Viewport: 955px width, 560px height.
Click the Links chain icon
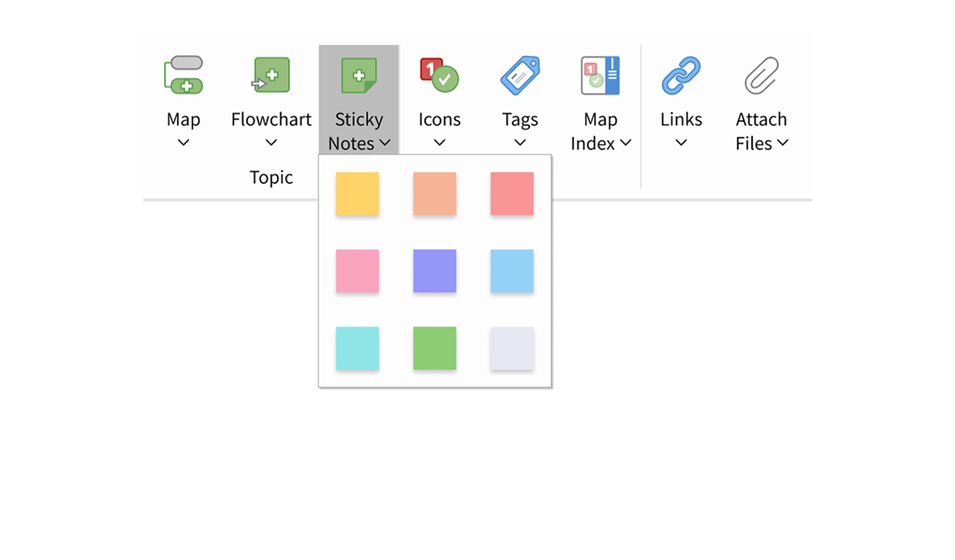pyautogui.click(x=681, y=76)
